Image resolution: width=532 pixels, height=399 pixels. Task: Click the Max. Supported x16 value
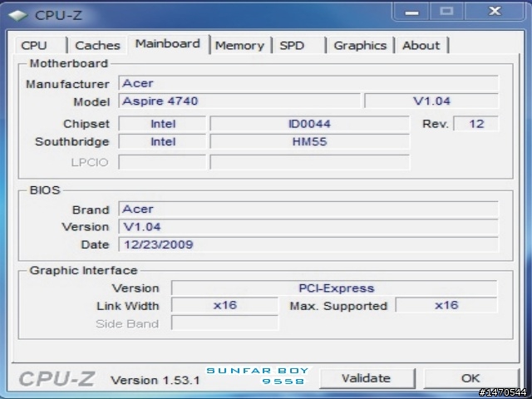(x=446, y=305)
